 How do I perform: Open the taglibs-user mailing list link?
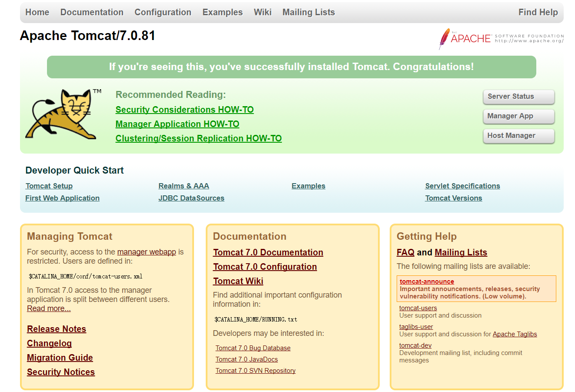(x=416, y=327)
